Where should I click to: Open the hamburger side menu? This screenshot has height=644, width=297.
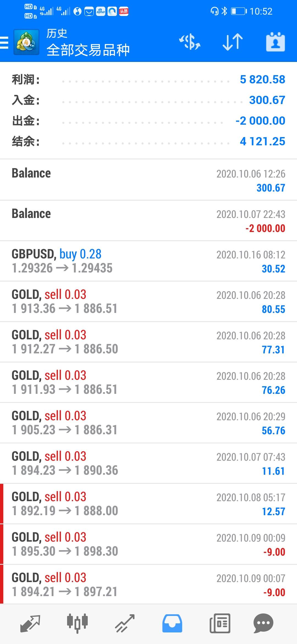(x=5, y=42)
